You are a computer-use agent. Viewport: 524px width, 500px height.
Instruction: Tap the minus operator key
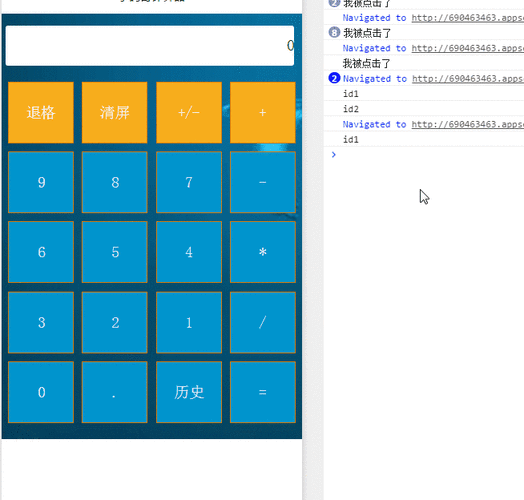[263, 182]
